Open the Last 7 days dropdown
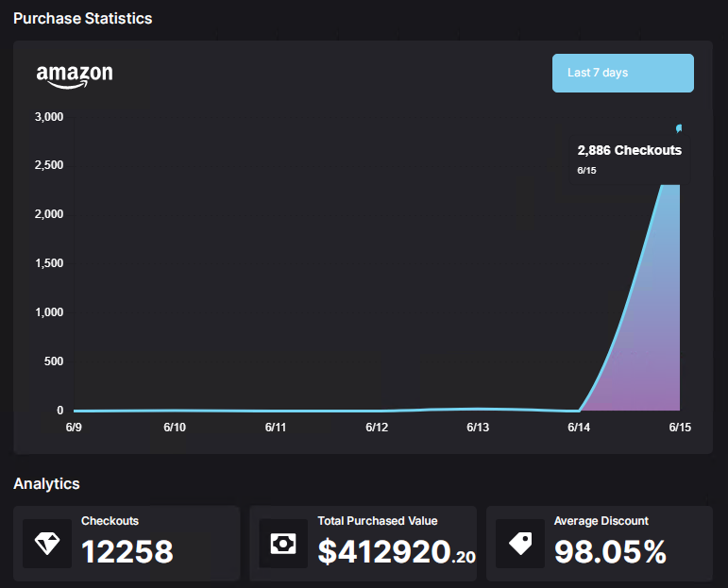The image size is (728, 588). [x=622, y=73]
